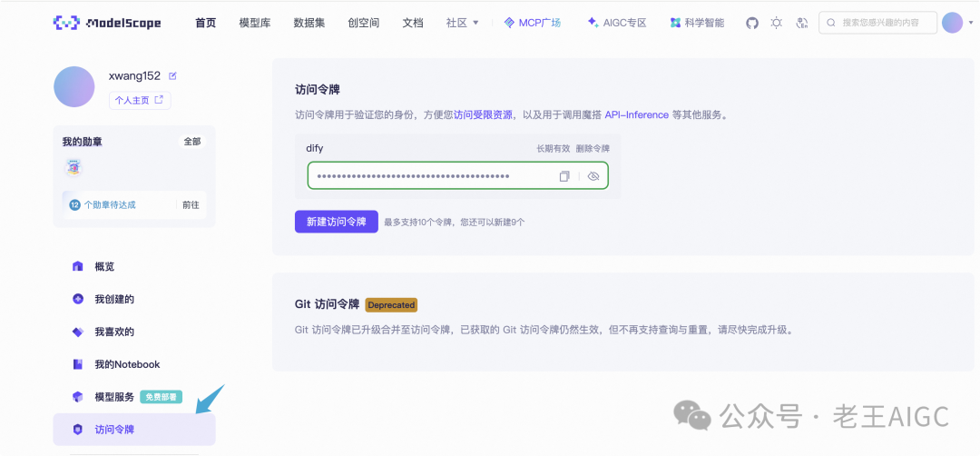Click the ModelScope logo
This screenshot has width=980, height=456.
[107, 23]
